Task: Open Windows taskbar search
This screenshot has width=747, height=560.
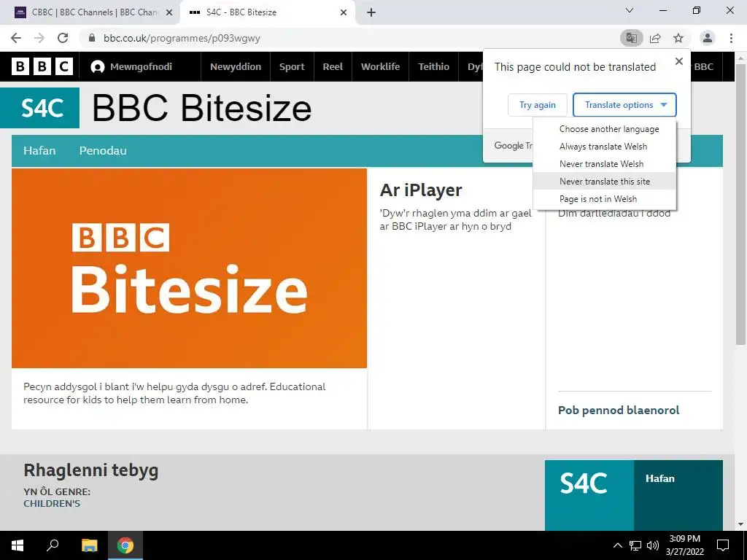Action: (x=53, y=545)
